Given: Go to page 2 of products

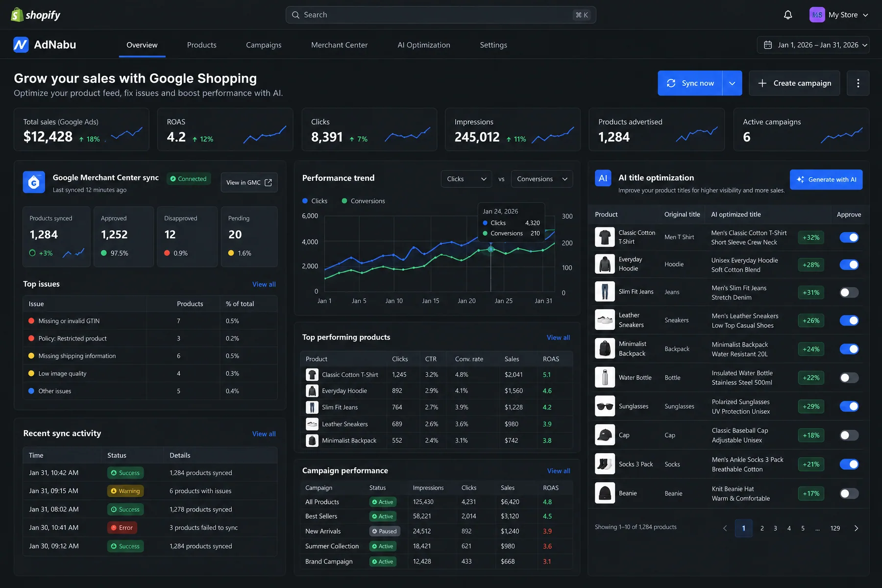Looking at the screenshot, I should [x=762, y=528].
